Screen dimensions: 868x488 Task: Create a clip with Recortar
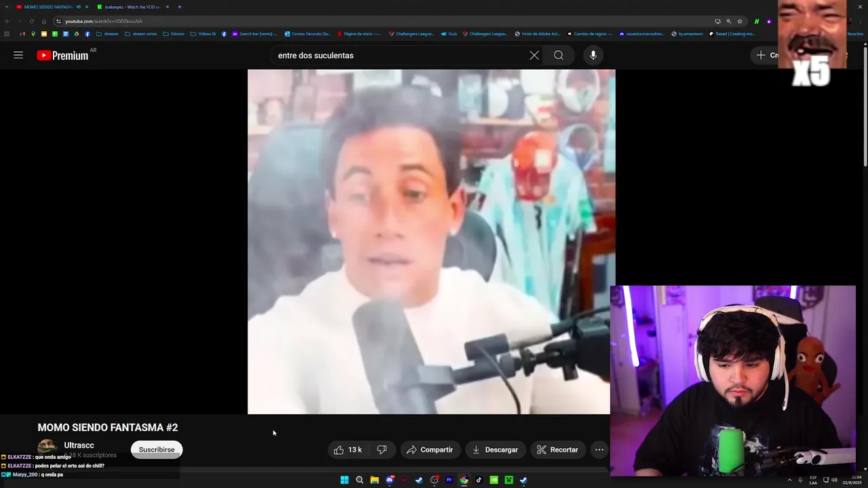tap(557, 449)
